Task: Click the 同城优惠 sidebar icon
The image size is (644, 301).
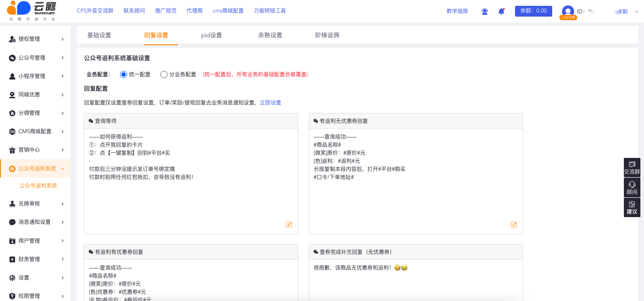Action: point(13,95)
